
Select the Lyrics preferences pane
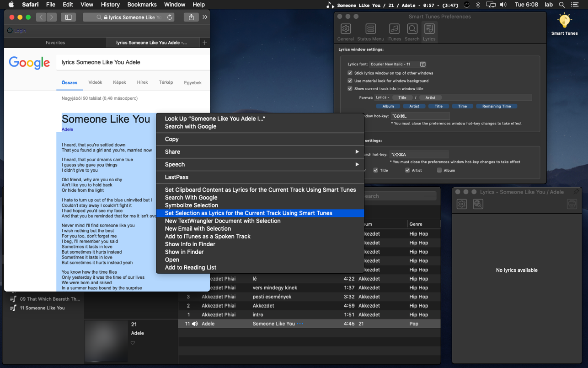click(x=429, y=32)
